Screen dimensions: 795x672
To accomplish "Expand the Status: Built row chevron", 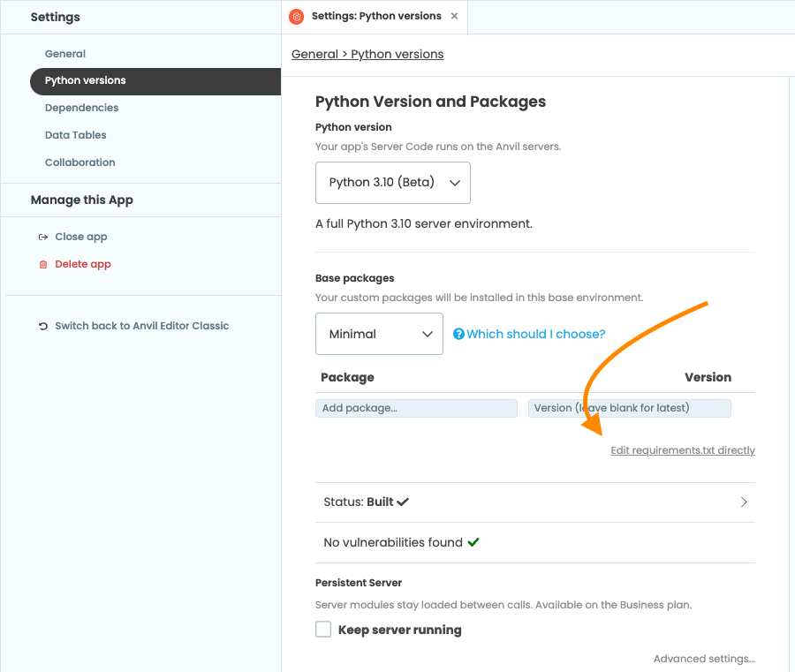I will point(744,502).
